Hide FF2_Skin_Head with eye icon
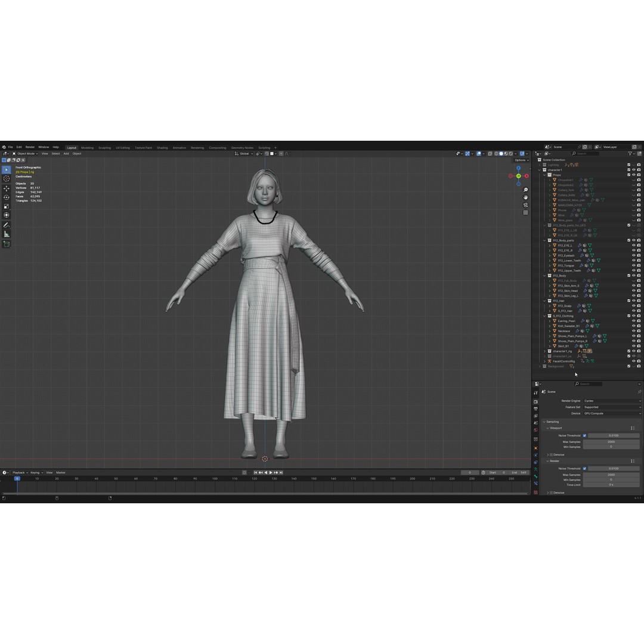 633,291
